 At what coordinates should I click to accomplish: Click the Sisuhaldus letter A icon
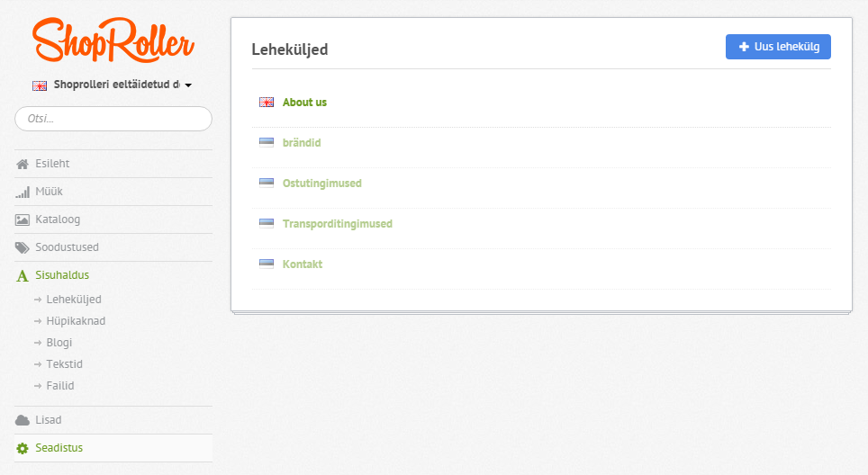click(23, 275)
